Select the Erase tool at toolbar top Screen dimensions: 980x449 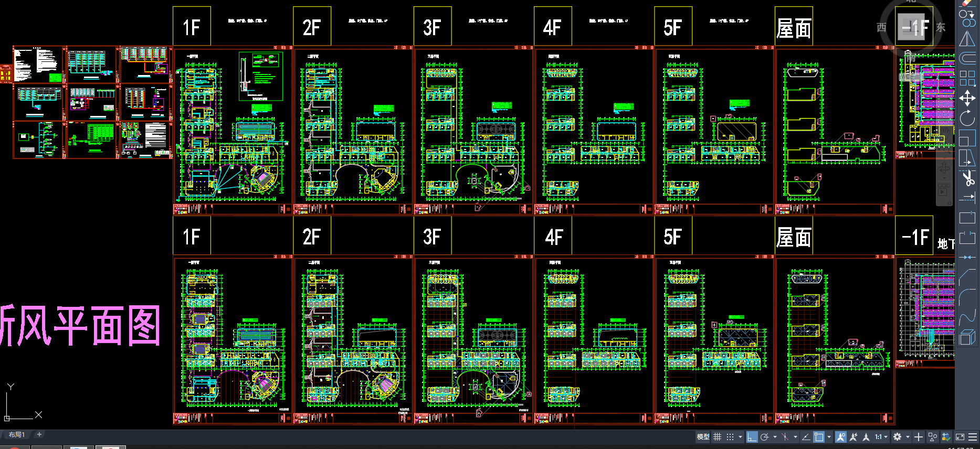pos(967,3)
